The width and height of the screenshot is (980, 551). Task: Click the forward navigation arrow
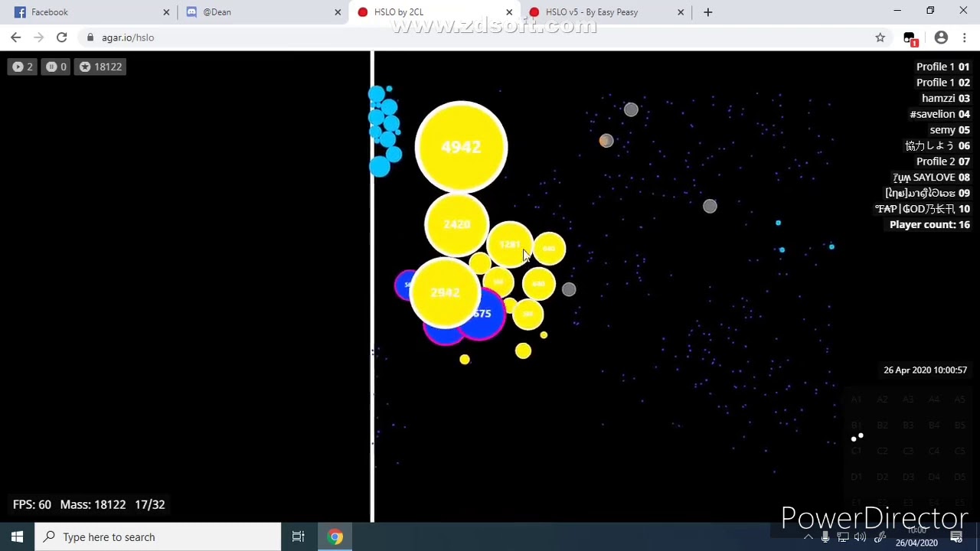39,37
